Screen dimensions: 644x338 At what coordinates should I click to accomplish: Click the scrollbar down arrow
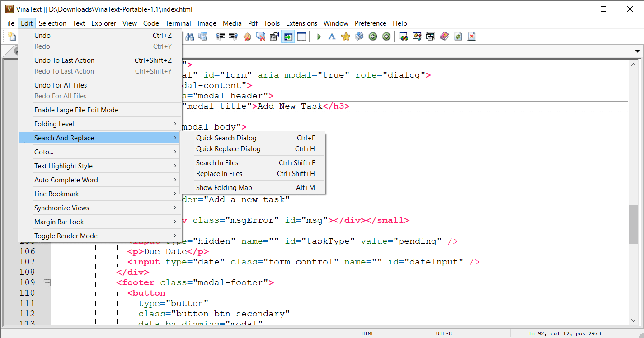point(634,320)
